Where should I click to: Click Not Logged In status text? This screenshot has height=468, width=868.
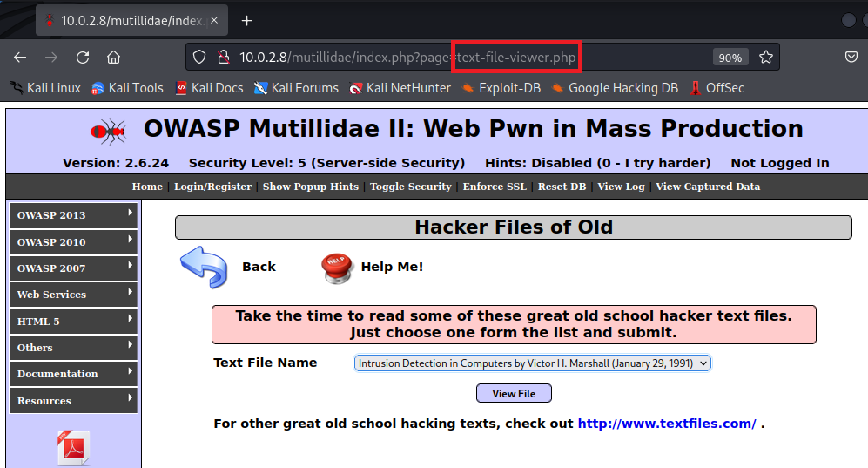[780, 163]
